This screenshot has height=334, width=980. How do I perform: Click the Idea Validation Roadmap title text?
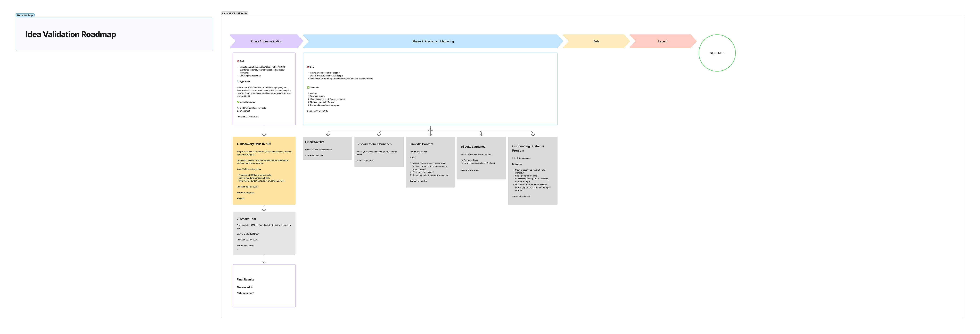(x=71, y=34)
